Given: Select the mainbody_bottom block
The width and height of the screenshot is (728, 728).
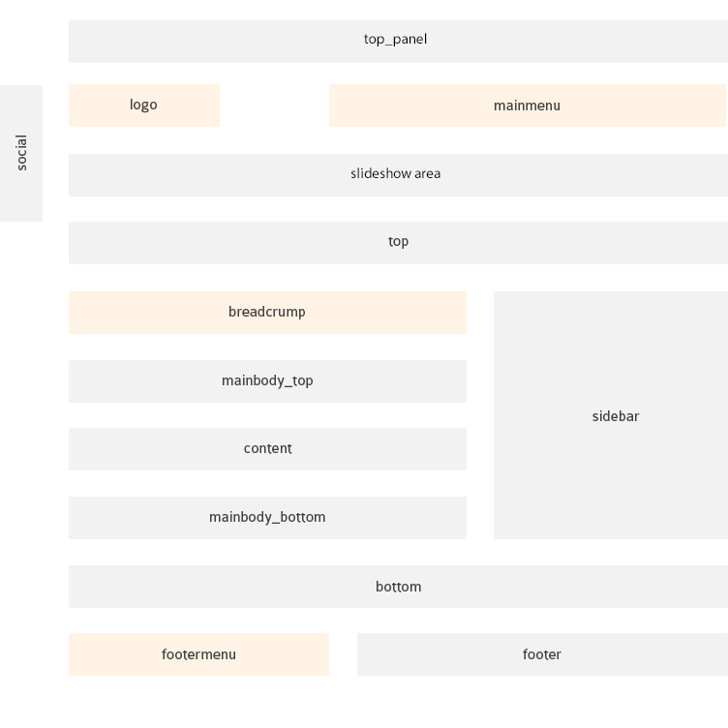Looking at the screenshot, I should point(267,518).
